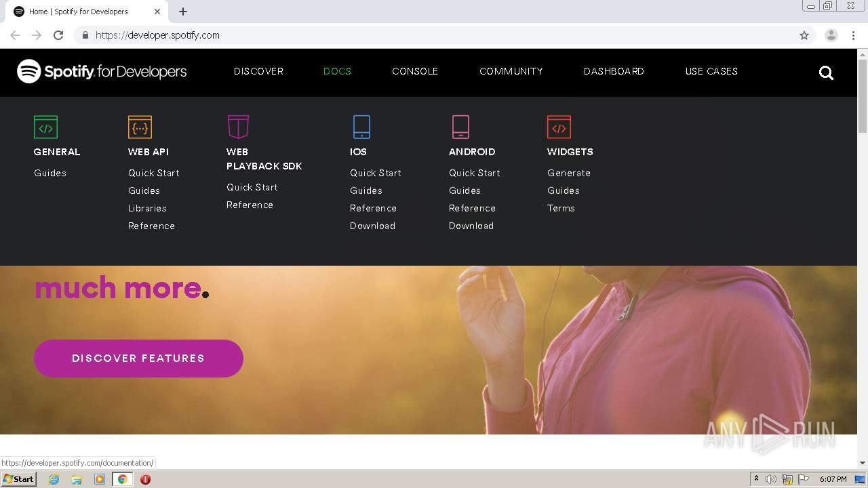Open File Explorer from taskbar
Screen dimensions: 868x488
tap(77, 479)
